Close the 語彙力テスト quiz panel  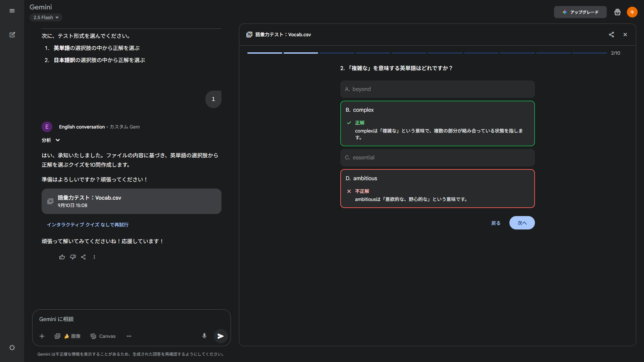pos(625,35)
